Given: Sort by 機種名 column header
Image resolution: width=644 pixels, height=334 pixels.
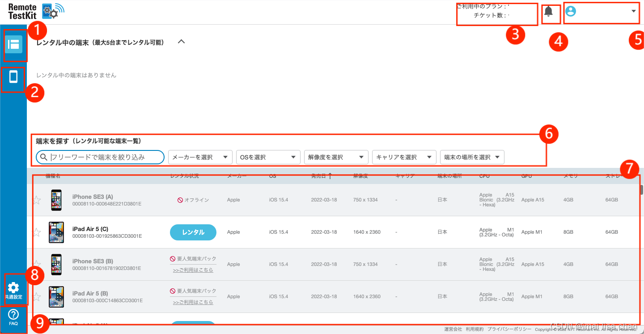Looking at the screenshot, I should click(x=53, y=176).
